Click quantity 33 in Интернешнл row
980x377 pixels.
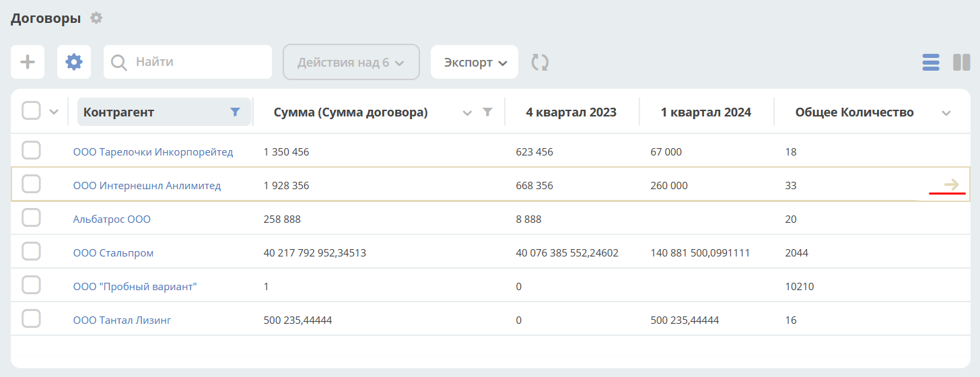tap(791, 186)
